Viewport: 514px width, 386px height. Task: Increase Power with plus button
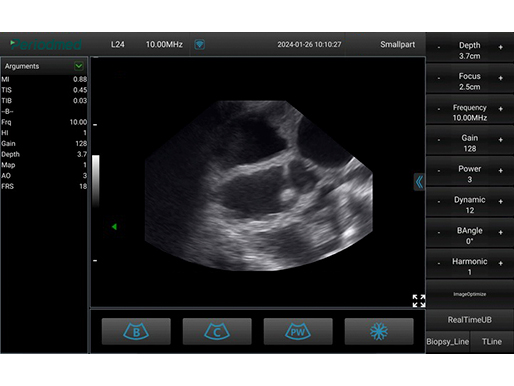click(x=500, y=171)
